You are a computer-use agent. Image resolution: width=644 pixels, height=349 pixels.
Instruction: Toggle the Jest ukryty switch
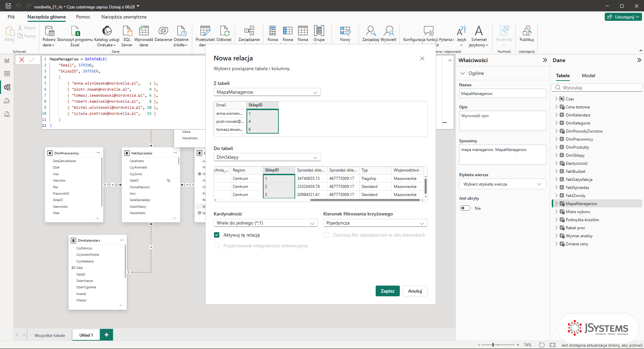tap(465, 208)
